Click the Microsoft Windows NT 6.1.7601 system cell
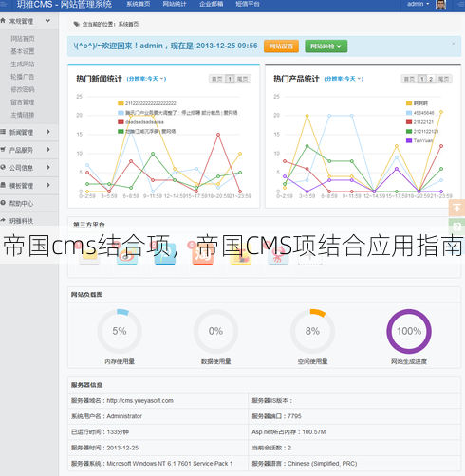Screen dimensions: 465x476 (158, 464)
